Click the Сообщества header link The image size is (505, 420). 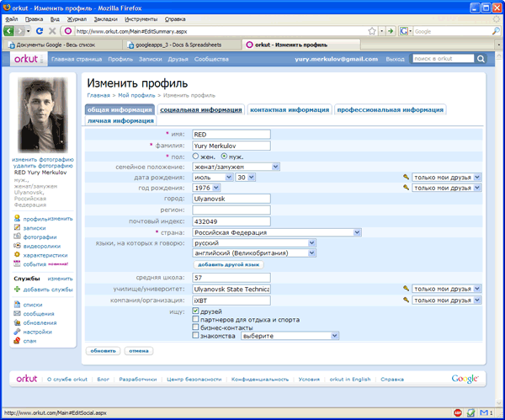click(211, 59)
